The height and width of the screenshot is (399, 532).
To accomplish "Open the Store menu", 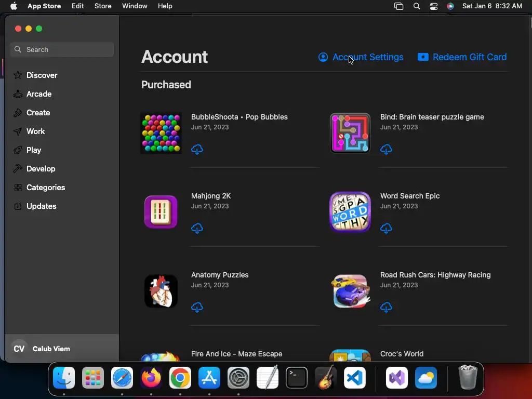I will tap(103, 6).
